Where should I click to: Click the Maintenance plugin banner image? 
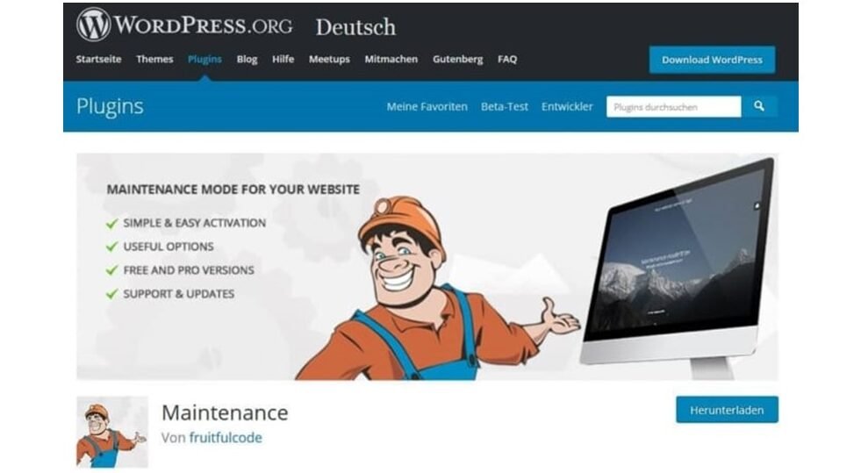(x=427, y=267)
